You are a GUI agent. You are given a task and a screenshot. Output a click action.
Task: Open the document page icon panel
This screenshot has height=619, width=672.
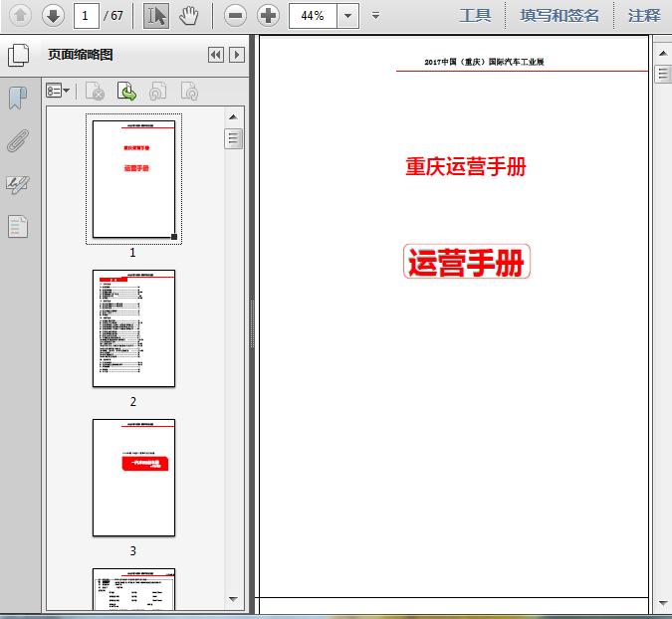[x=18, y=226]
